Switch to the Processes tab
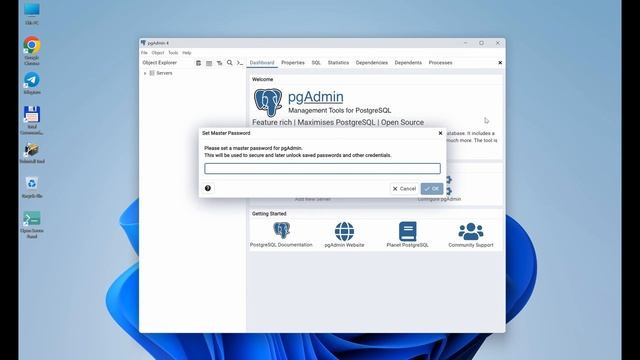The width and height of the screenshot is (640, 360). (440, 63)
